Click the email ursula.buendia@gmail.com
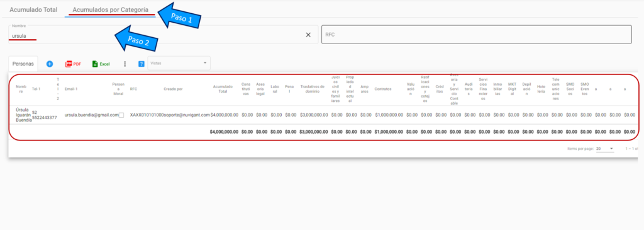Screen dimensions: 644x230 (x=91, y=115)
